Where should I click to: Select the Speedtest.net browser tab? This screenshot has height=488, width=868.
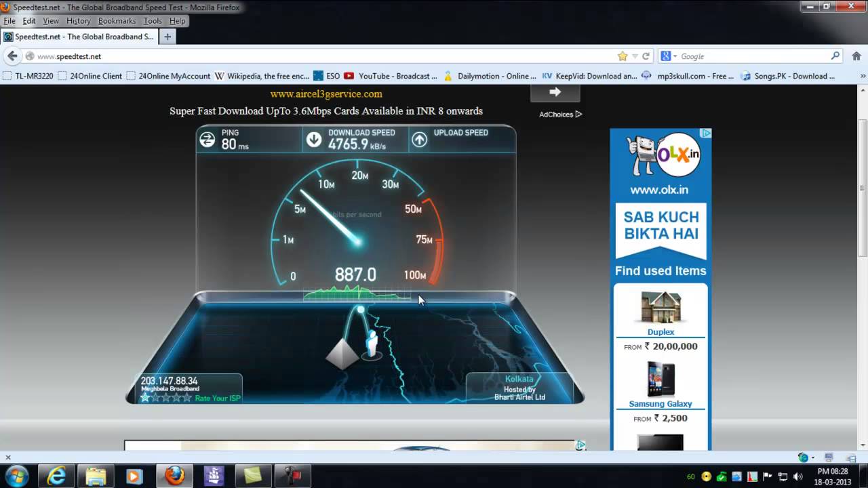pyautogui.click(x=79, y=37)
